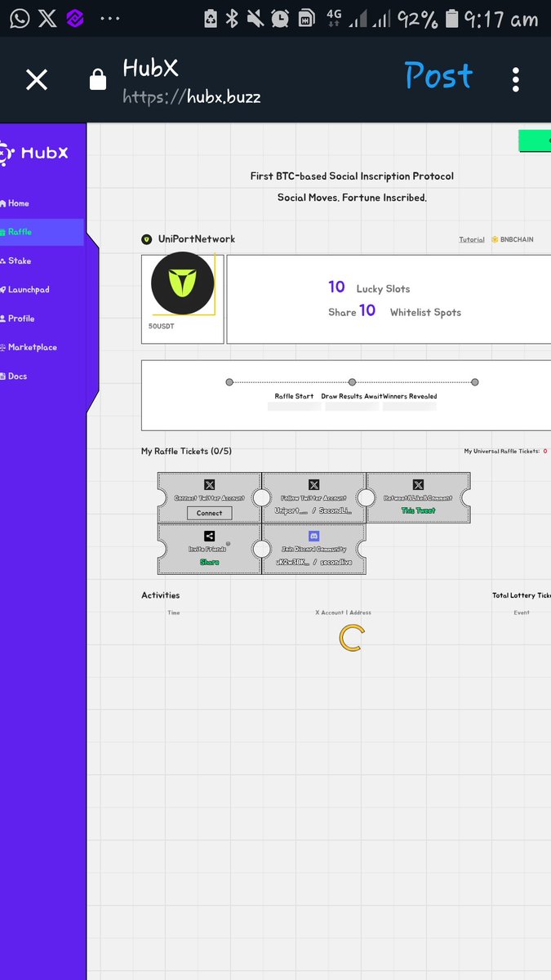
Task: Open the Stake page
Action: [16, 261]
